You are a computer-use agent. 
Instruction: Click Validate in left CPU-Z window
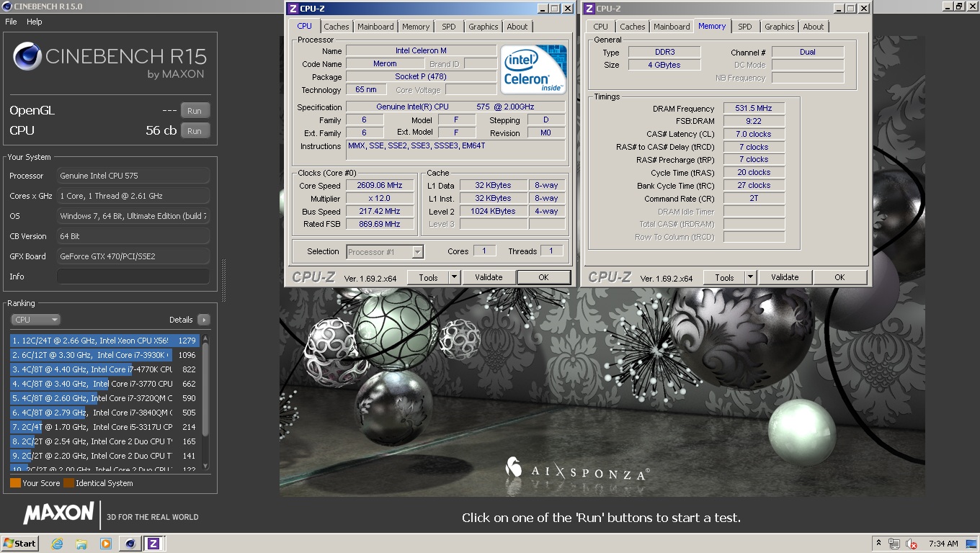[489, 277]
